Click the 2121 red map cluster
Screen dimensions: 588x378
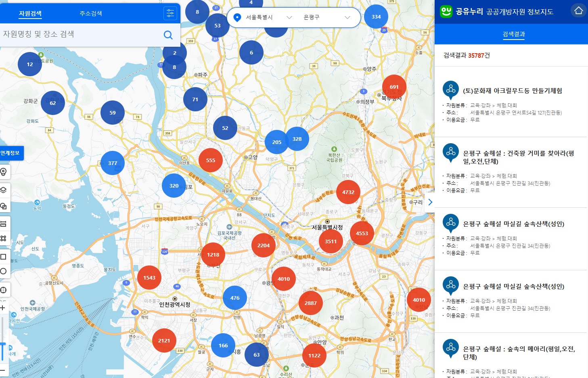coord(164,340)
